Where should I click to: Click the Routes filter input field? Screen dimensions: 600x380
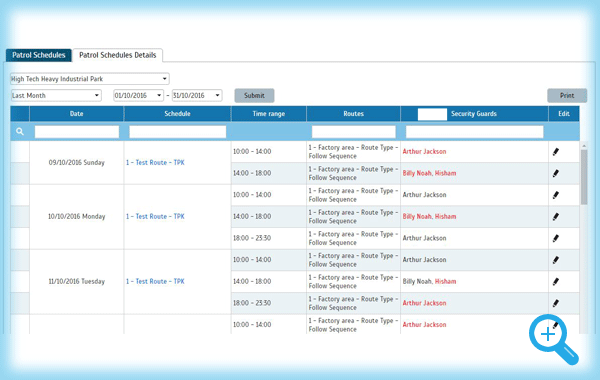(354, 132)
